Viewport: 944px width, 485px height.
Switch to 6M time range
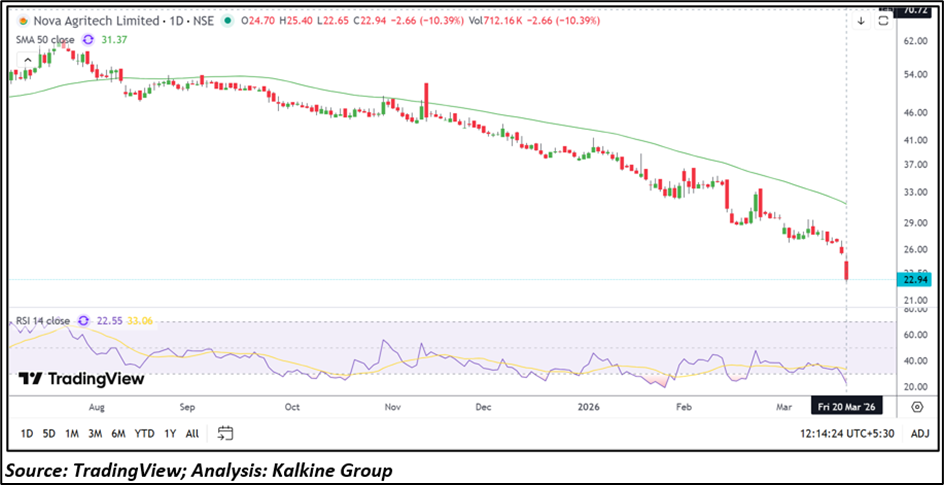click(x=118, y=433)
